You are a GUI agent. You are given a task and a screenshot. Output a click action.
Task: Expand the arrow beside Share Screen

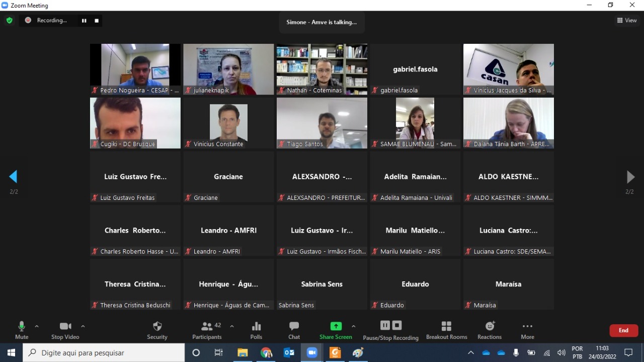click(354, 326)
